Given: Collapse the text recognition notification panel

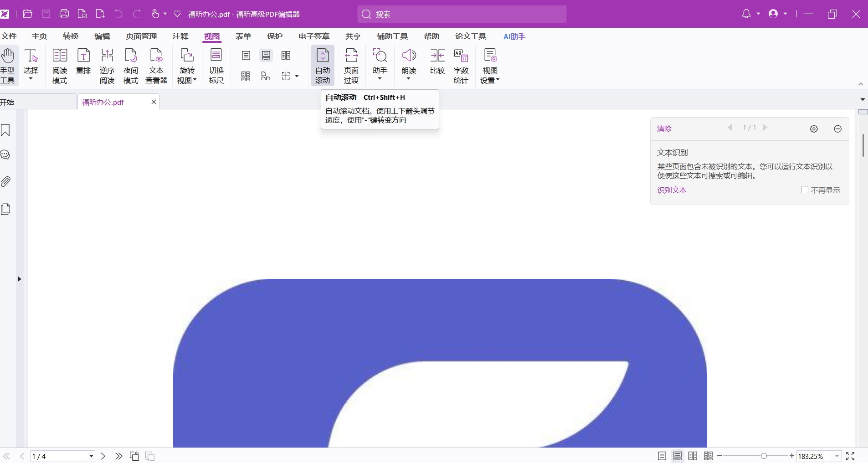Looking at the screenshot, I should [x=837, y=129].
